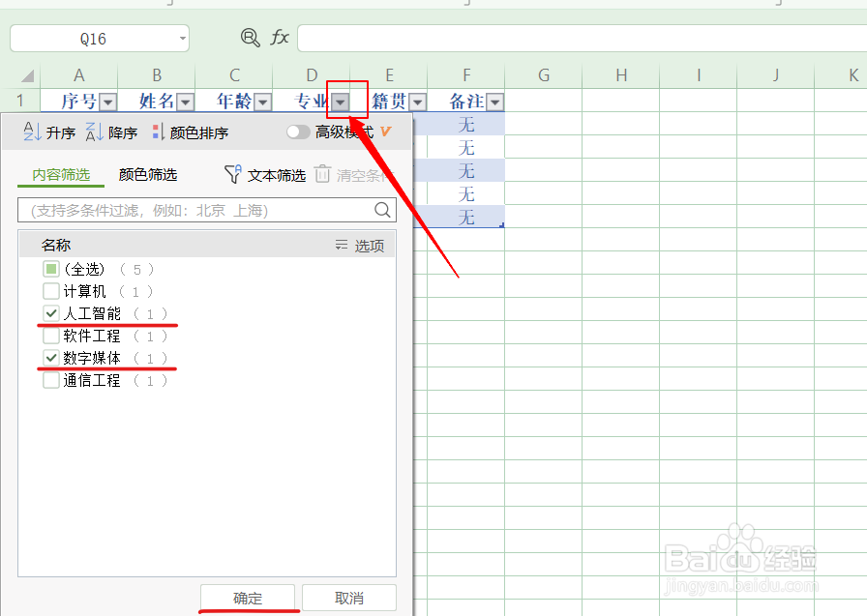Expand the Name Box dropdown arrow
The height and width of the screenshot is (616, 867).
(182, 39)
